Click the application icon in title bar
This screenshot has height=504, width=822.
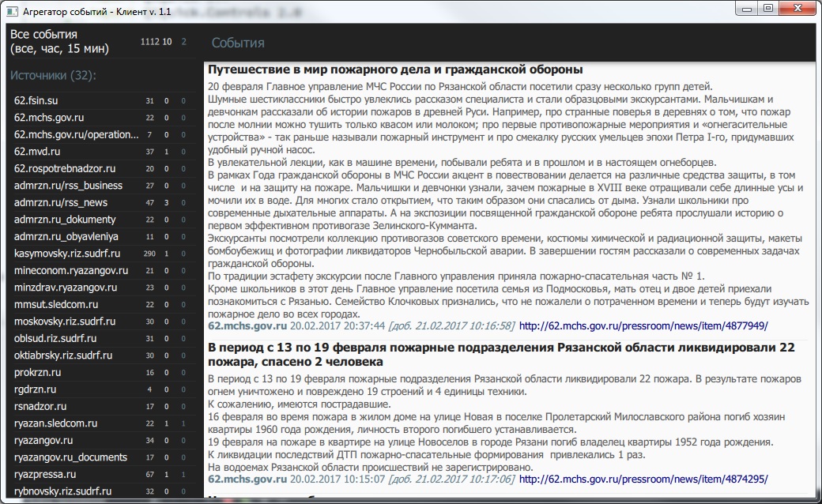pyautogui.click(x=12, y=11)
